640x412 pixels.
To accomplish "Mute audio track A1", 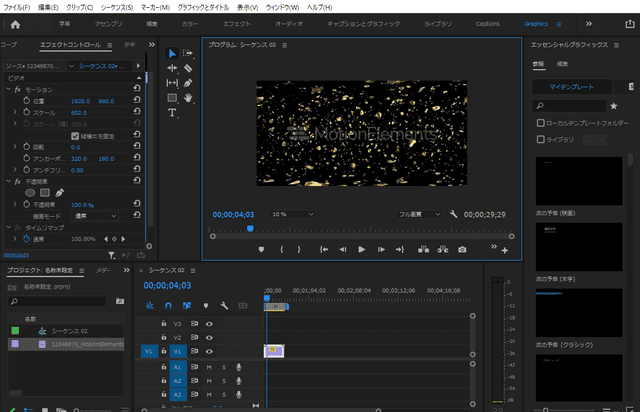I will point(209,367).
